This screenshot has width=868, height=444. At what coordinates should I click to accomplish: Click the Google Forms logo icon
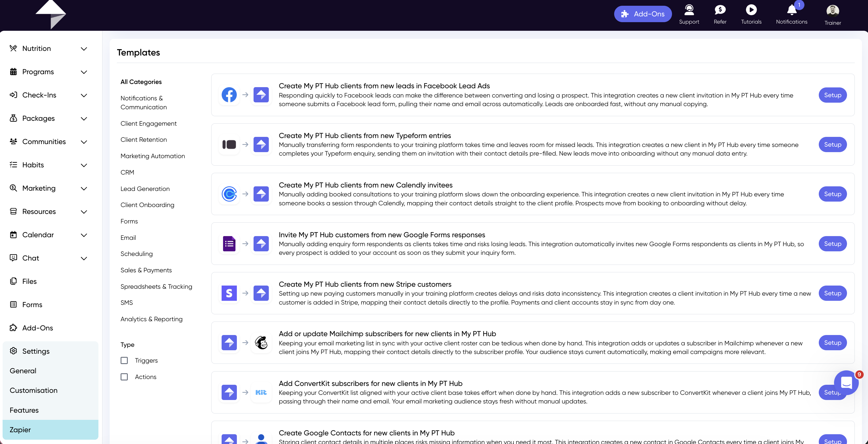pos(229,243)
